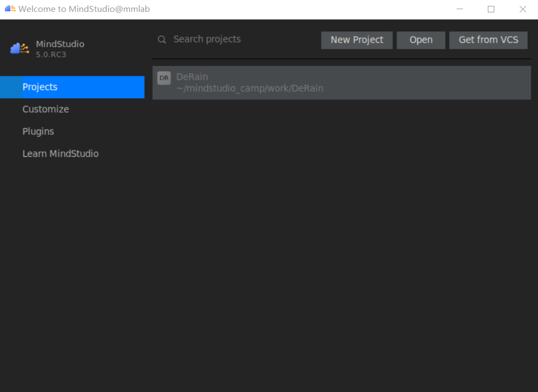Viewport: 538px width, 392px height.
Task: Click the MindStudio logo in sidebar
Action: click(x=19, y=49)
